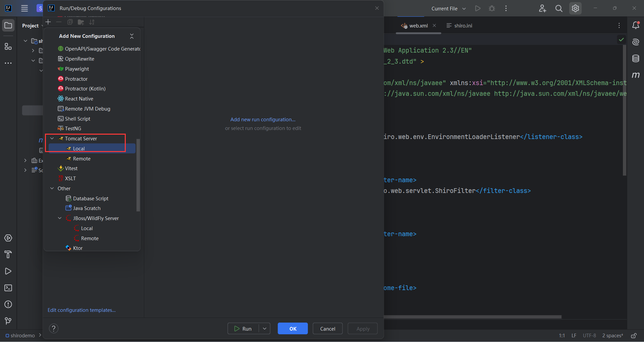The height and width of the screenshot is (342, 644).
Task: Open the AI Assistant spiral icon
Action: (x=636, y=42)
